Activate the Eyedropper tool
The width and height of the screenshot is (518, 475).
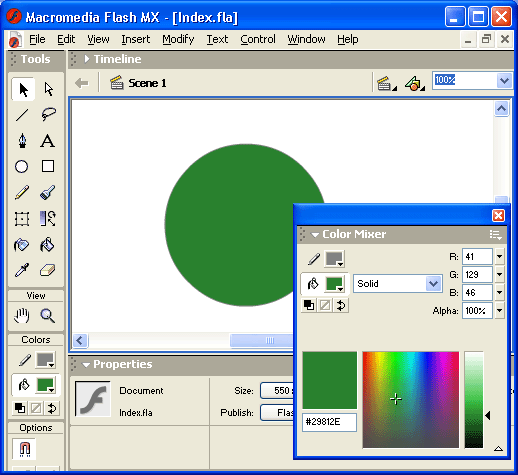pyautogui.click(x=22, y=270)
